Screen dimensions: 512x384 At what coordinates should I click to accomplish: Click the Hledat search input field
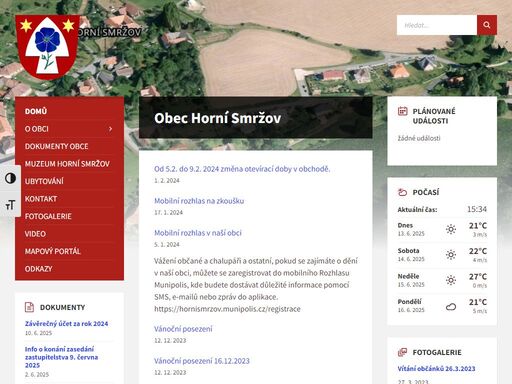coord(437,25)
